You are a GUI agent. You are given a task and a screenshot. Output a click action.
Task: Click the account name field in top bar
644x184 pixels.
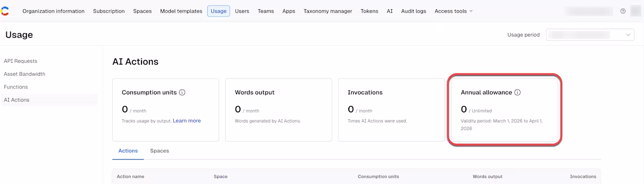click(590, 11)
